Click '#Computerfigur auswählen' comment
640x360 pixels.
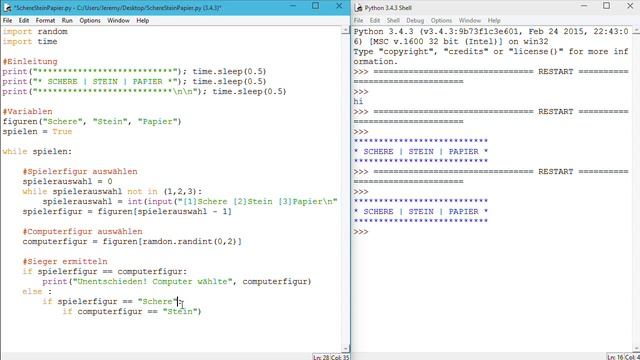click(x=82, y=231)
